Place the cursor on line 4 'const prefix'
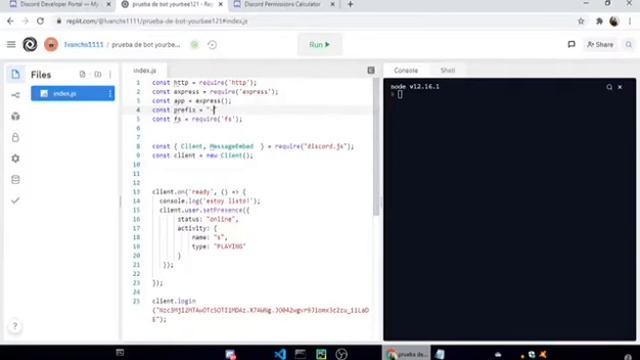640x360 pixels. click(x=184, y=110)
